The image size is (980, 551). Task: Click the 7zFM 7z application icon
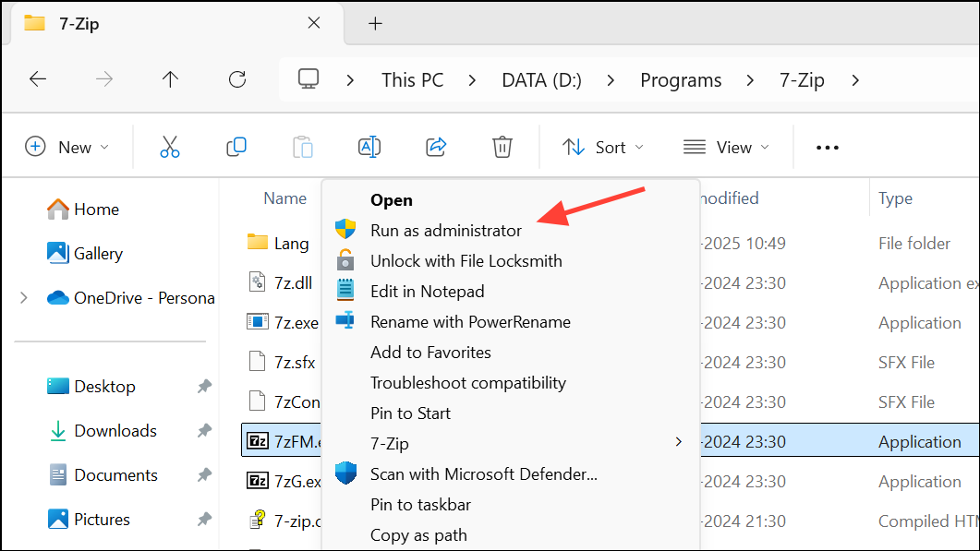[257, 441]
